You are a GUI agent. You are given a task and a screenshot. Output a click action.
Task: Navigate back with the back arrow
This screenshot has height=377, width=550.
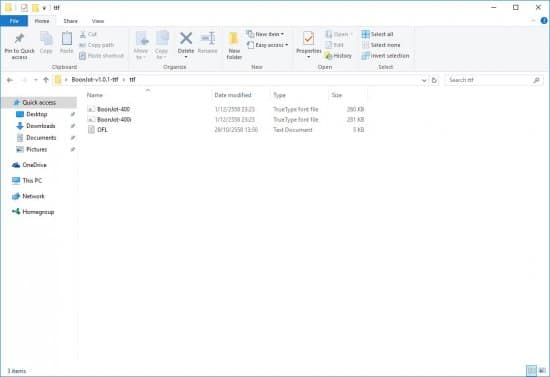coord(10,80)
